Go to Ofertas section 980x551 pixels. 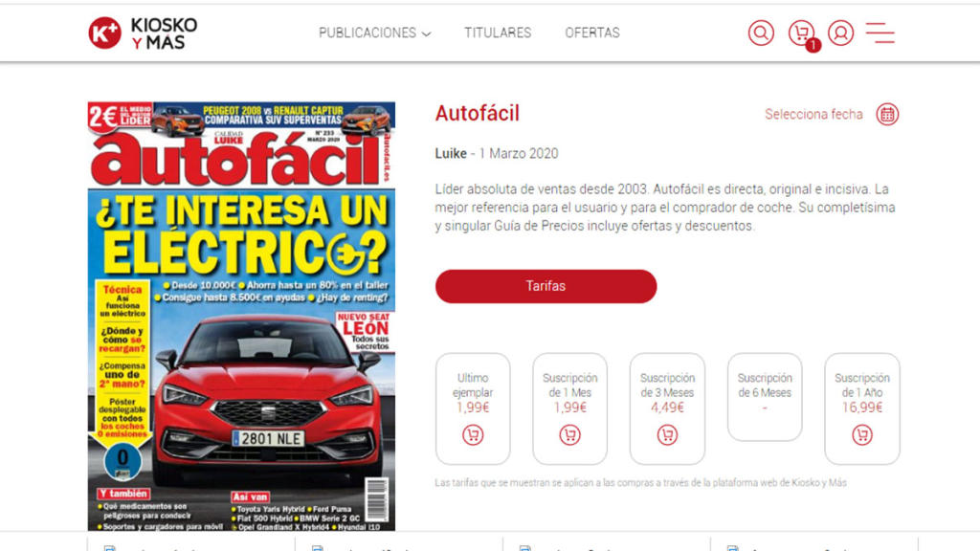coord(592,33)
